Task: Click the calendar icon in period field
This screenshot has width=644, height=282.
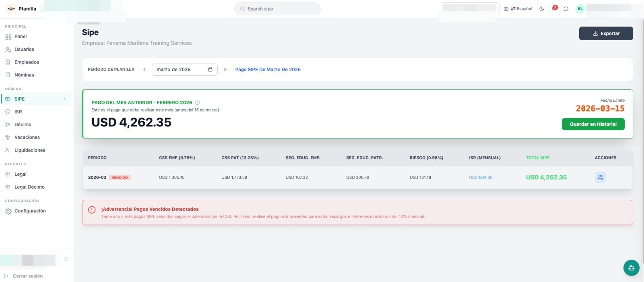Action: (x=210, y=70)
